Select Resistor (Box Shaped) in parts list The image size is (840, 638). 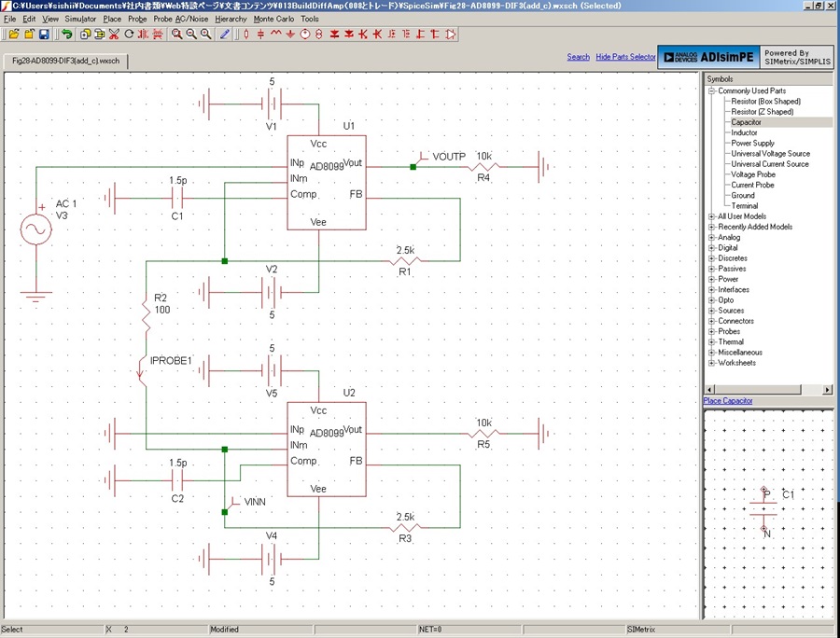pyautogui.click(x=765, y=101)
